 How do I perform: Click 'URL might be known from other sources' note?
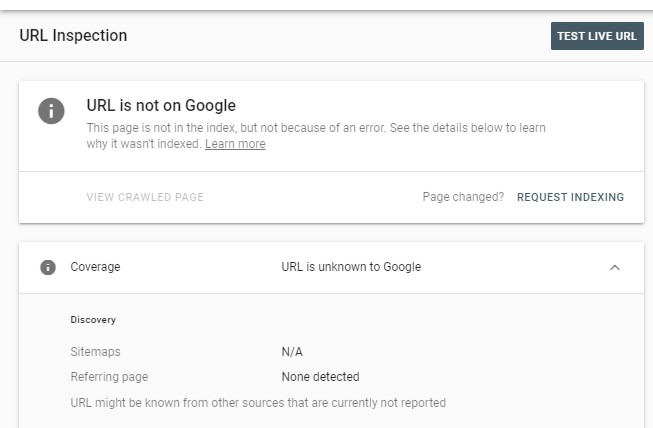point(258,403)
